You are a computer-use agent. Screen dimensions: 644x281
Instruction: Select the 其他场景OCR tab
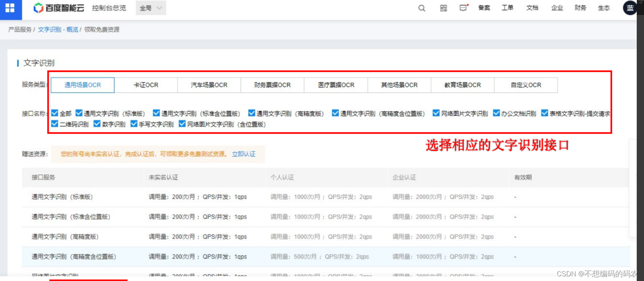(399, 85)
